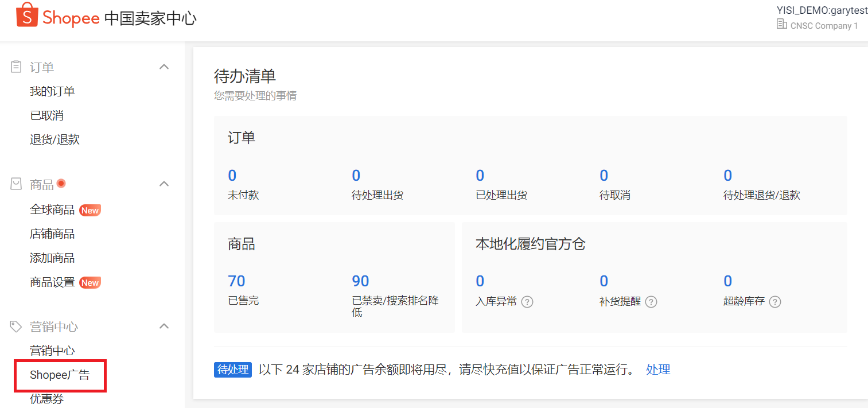Click the YISI_DEMO:garytest account name

coord(822,10)
